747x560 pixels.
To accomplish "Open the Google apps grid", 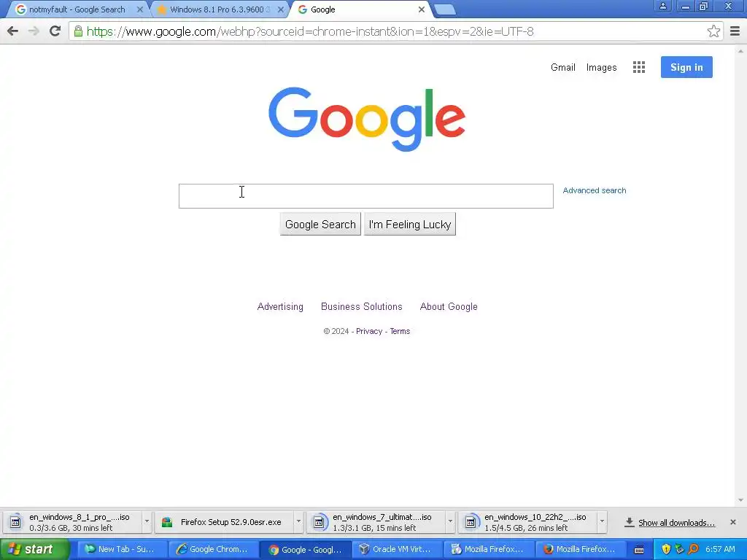I will [x=639, y=67].
